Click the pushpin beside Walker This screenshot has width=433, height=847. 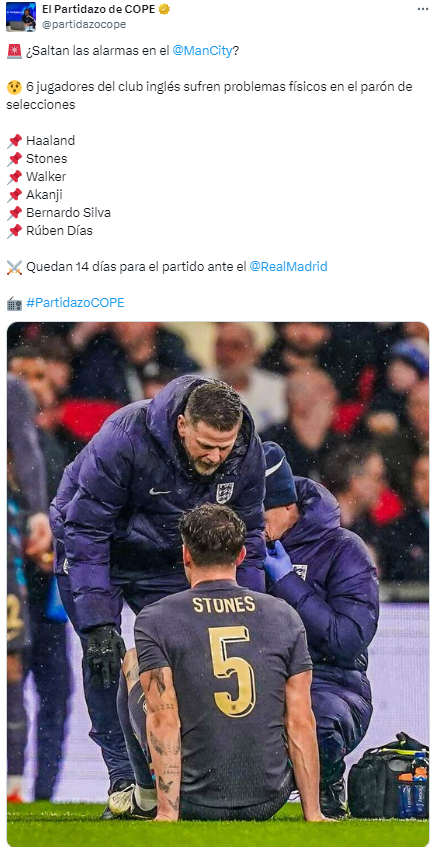coord(15,177)
